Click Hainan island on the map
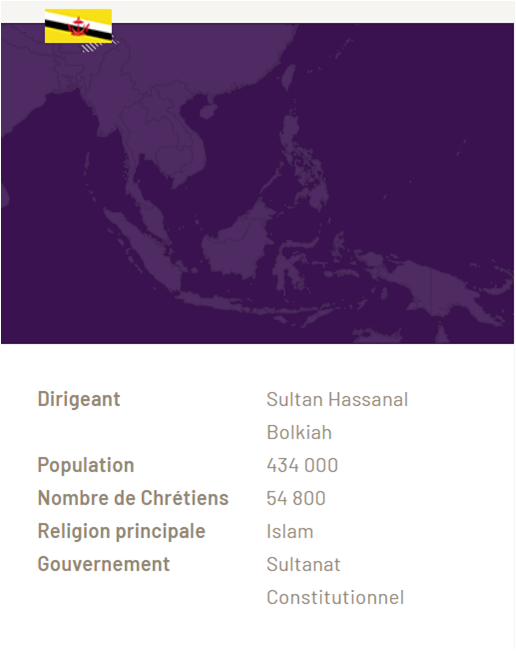 click(208, 111)
